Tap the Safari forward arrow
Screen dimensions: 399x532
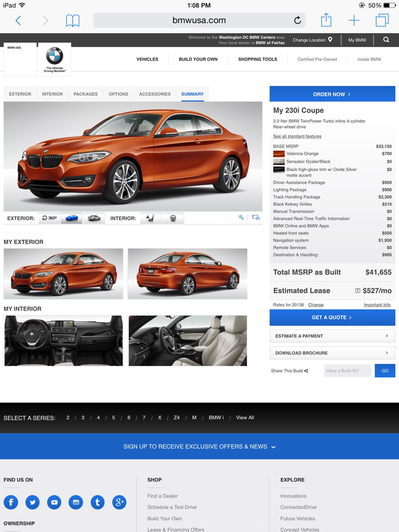[x=45, y=20]
